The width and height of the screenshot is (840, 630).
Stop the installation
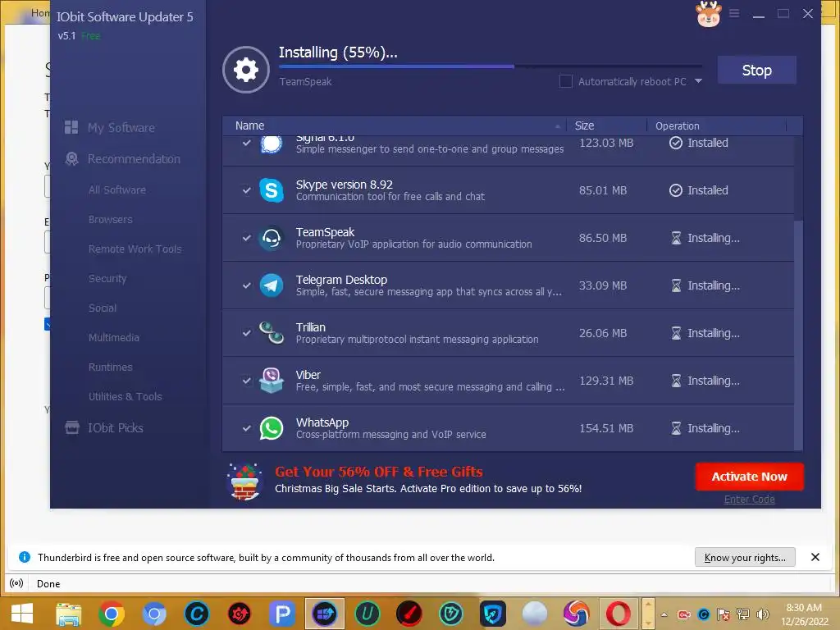coord(756,71)
